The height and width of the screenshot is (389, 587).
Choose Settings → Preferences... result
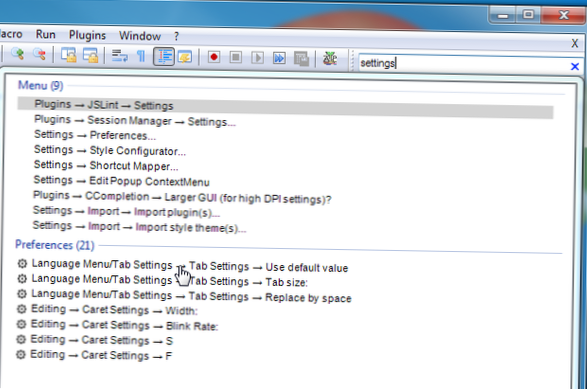point(95,135)
